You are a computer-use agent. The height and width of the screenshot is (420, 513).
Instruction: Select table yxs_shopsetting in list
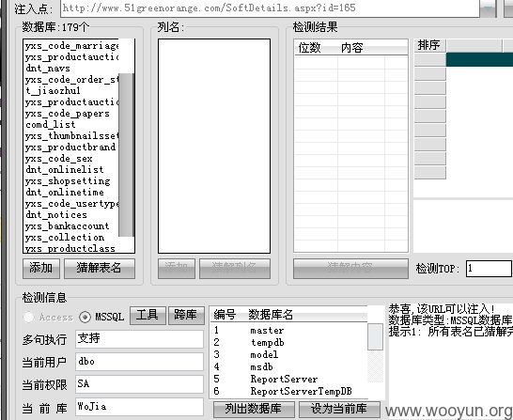[68, 181]
